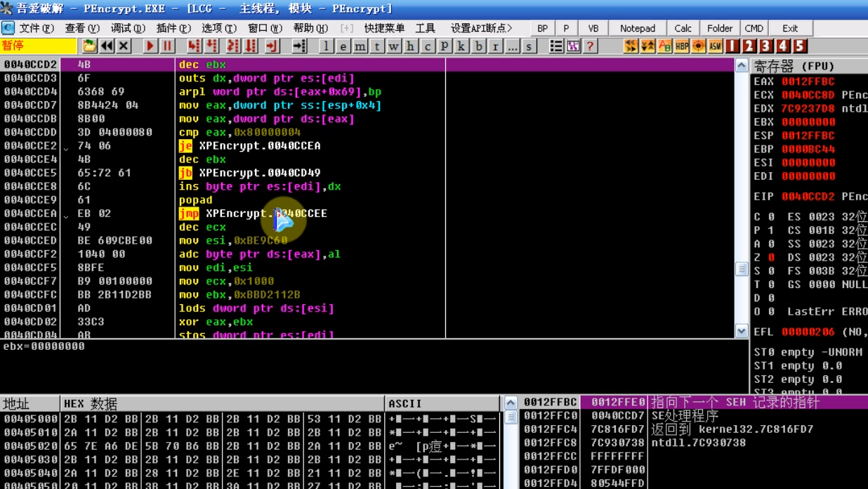868x489 pixels.
Task: Click red numbered button 5
Action: pos(800,46)
